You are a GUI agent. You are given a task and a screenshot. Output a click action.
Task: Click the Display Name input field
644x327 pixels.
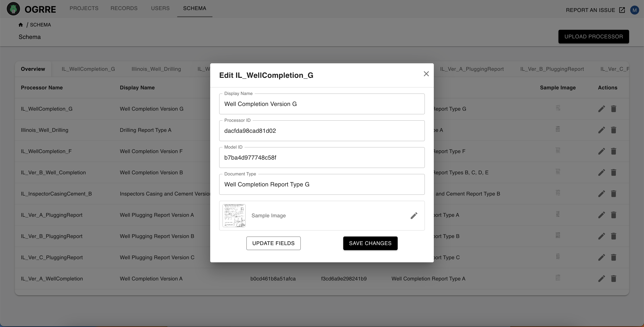[x=321, y=104]
